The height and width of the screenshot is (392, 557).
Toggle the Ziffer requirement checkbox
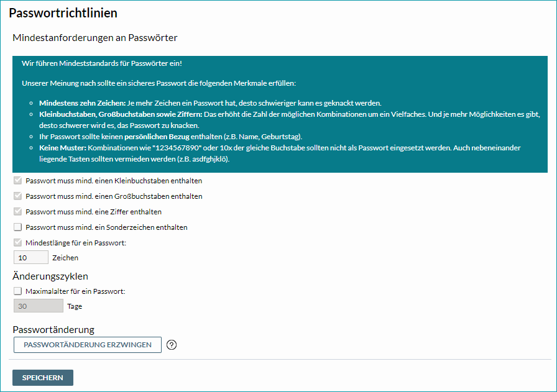pos(18,212)
